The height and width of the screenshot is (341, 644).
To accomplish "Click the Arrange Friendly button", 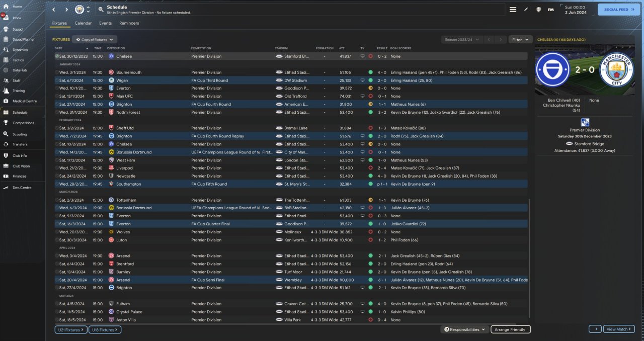I will 511,329.
